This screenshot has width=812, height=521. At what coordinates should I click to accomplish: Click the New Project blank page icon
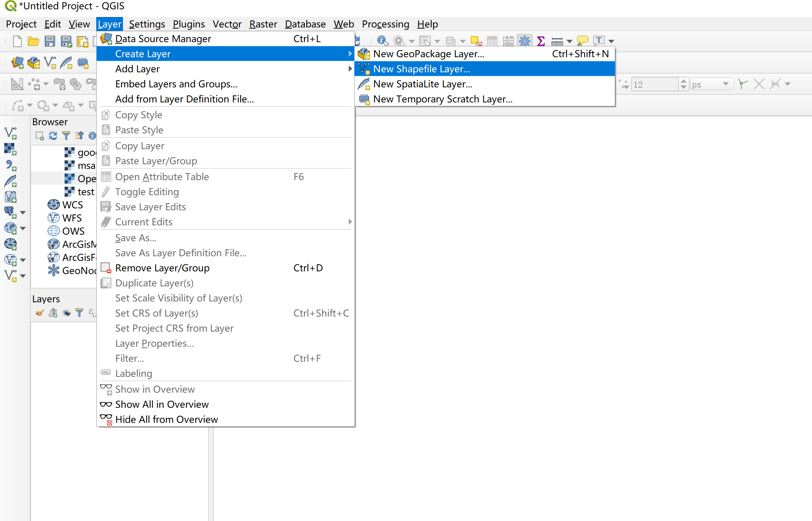point(17,41)
